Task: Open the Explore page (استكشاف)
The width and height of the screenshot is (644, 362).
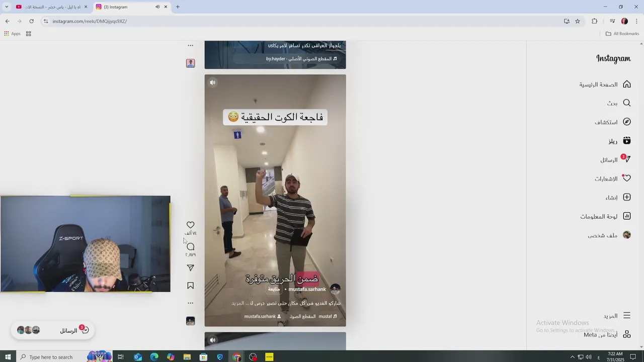Action: pos(612,122)
